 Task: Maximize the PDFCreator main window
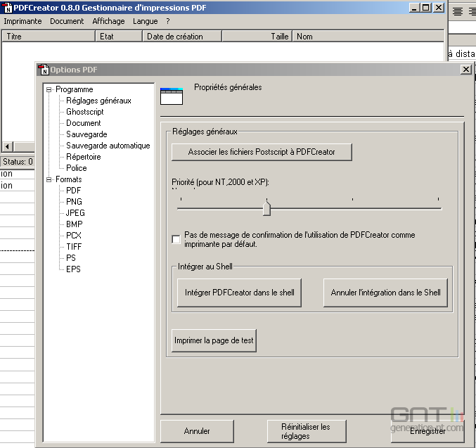(x=426, y=8)
